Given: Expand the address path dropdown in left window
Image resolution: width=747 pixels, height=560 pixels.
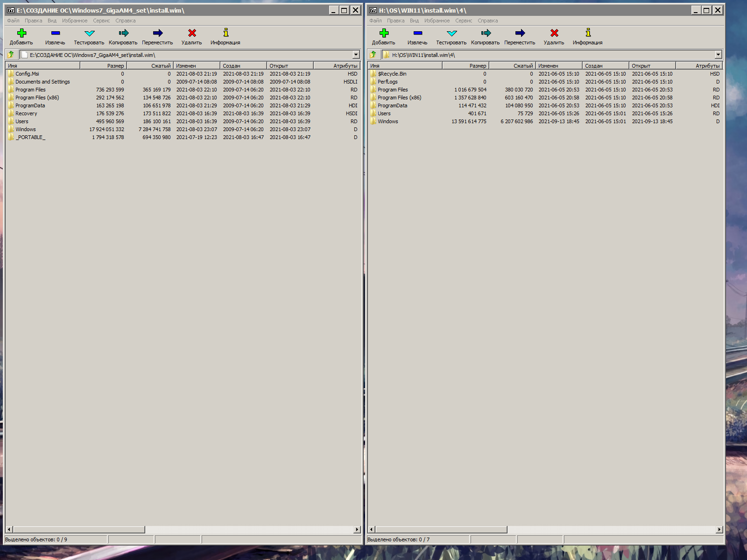Looking at the screenshot, I should 356,55.
